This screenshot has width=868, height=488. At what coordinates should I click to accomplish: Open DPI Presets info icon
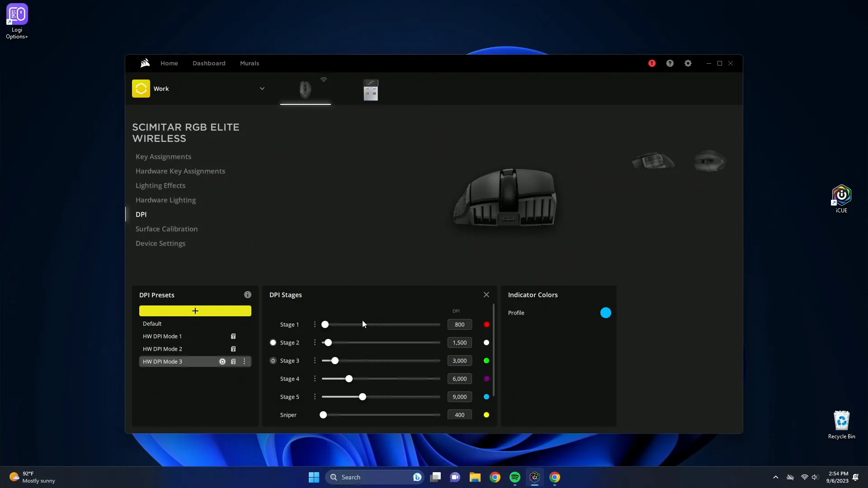[x=248, y=295]
